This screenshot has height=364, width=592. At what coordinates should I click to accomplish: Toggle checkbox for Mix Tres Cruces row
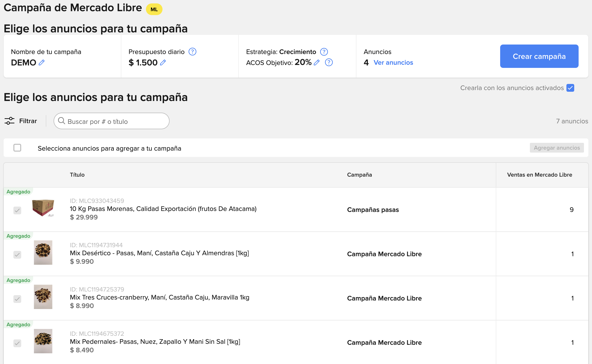click(x=17, y=299)
